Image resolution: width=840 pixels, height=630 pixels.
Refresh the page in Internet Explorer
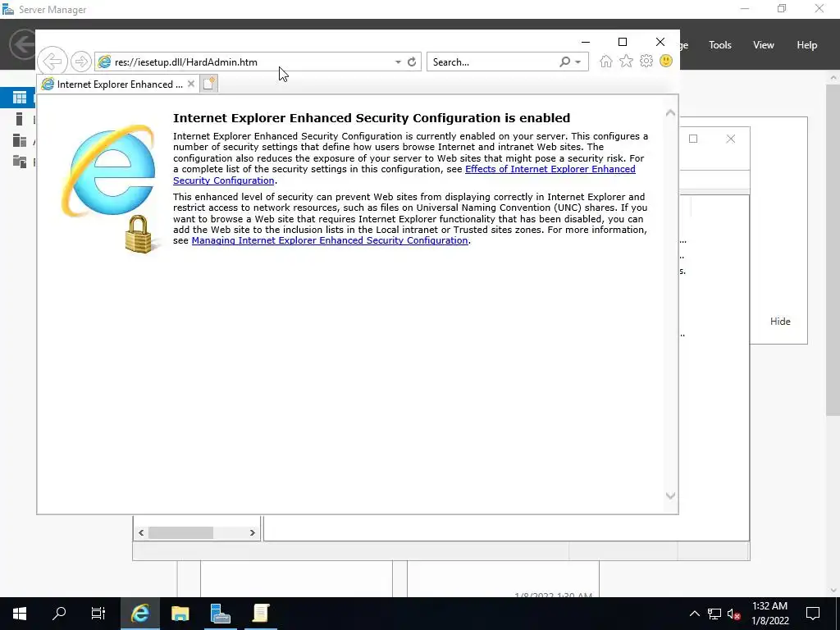(412, 62)
